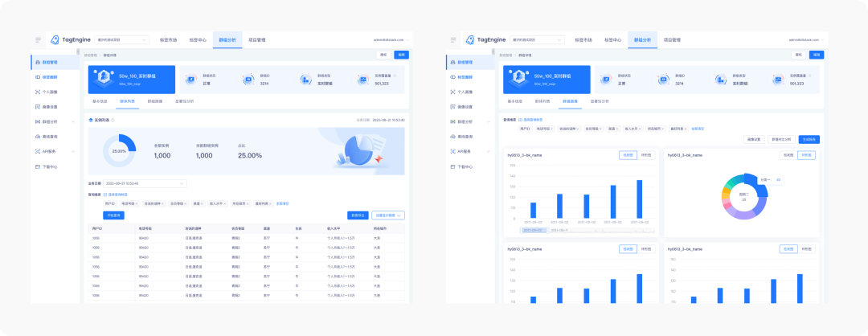Click the 数据导出 button
The width and height of the screenshot is (868, 336).
[358, 215]
